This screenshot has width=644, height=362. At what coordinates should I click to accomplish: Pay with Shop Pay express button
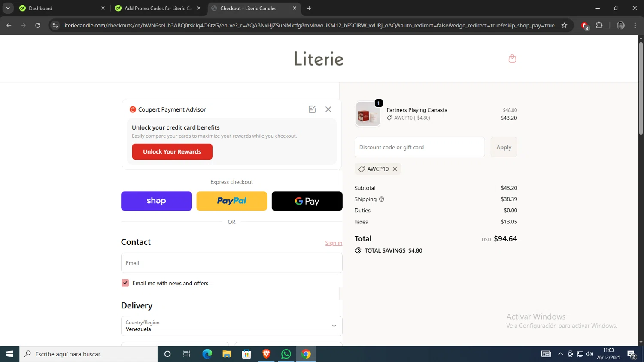tap(156, 201)
